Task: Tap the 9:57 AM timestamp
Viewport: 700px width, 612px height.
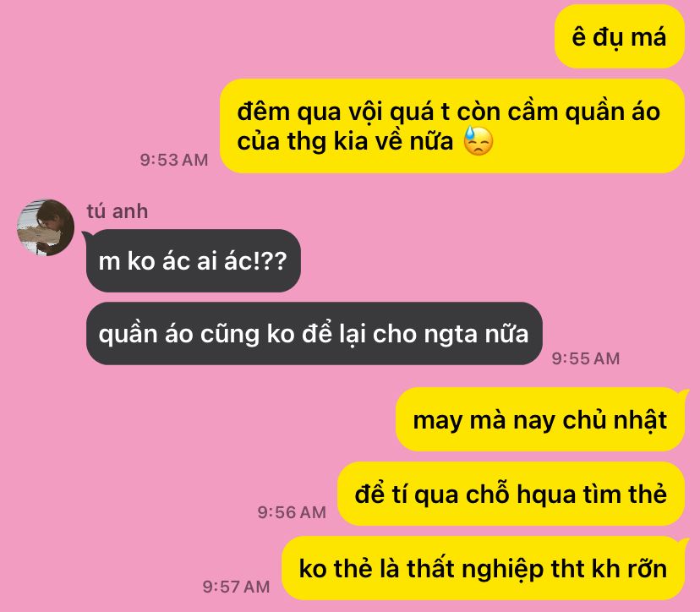Action: [236, 587]
